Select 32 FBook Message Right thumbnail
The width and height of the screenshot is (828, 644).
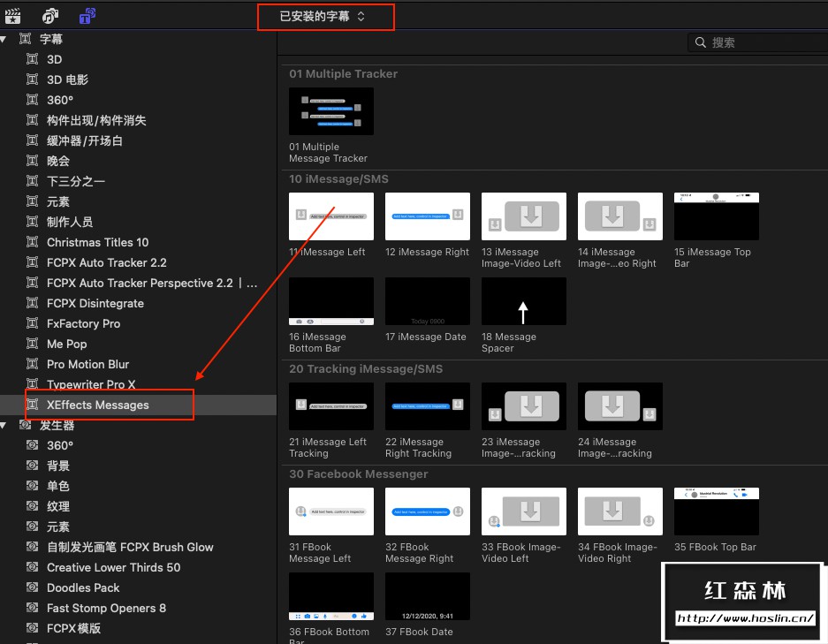point(427,511)
